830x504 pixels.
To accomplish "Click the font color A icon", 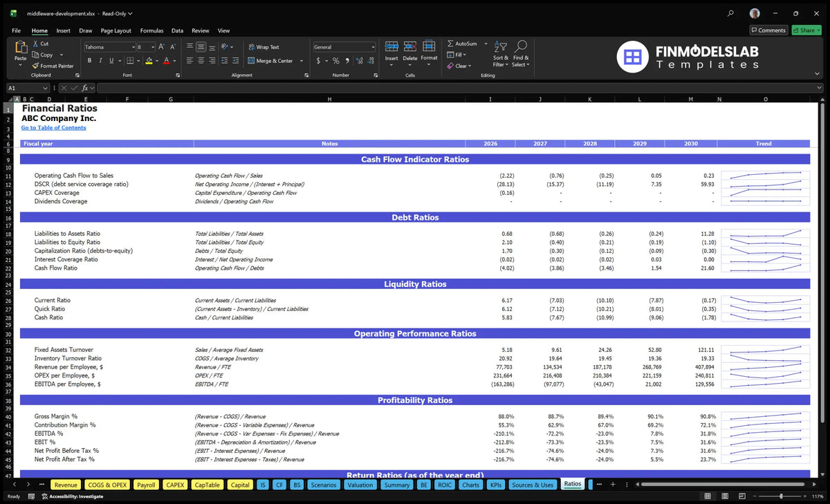I will coord(166,61).
